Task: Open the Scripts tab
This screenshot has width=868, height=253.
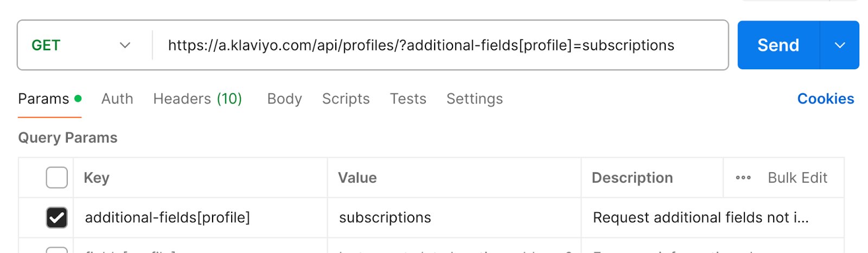Action: click(346, 99)
